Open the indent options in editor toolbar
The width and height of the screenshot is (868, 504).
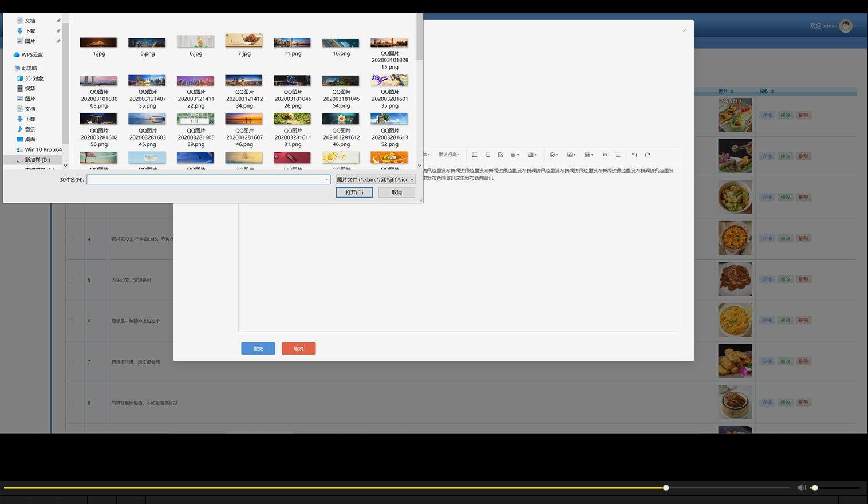532,155
